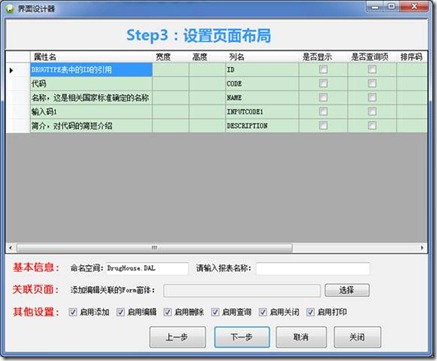This screenshot has height=361, width=437.
Task: Click the 列名 column header
Action: click(262, 57)
